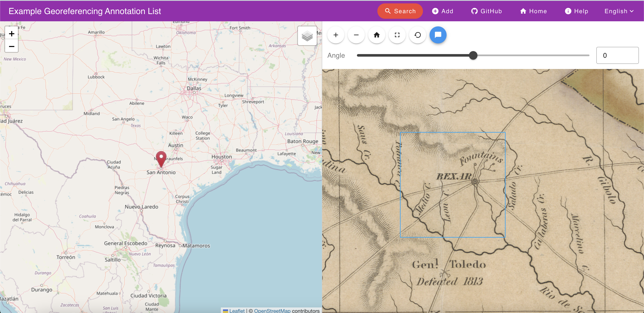Open the map layers control

307,36
